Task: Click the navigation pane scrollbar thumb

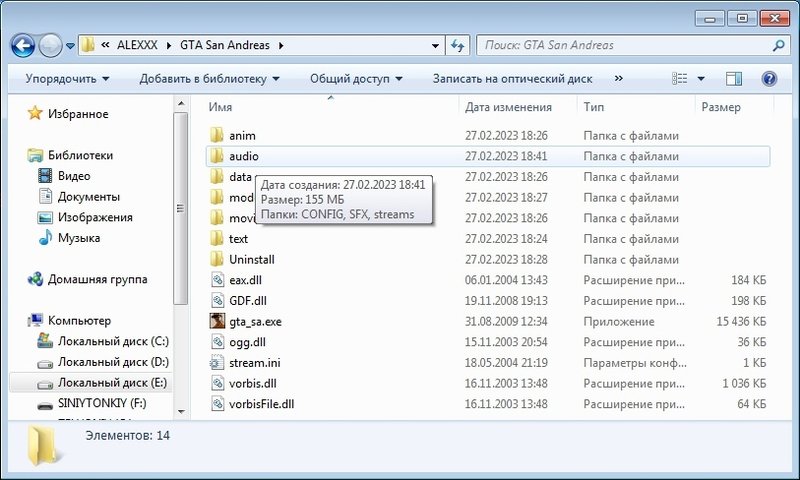Action: click(181, 208)
